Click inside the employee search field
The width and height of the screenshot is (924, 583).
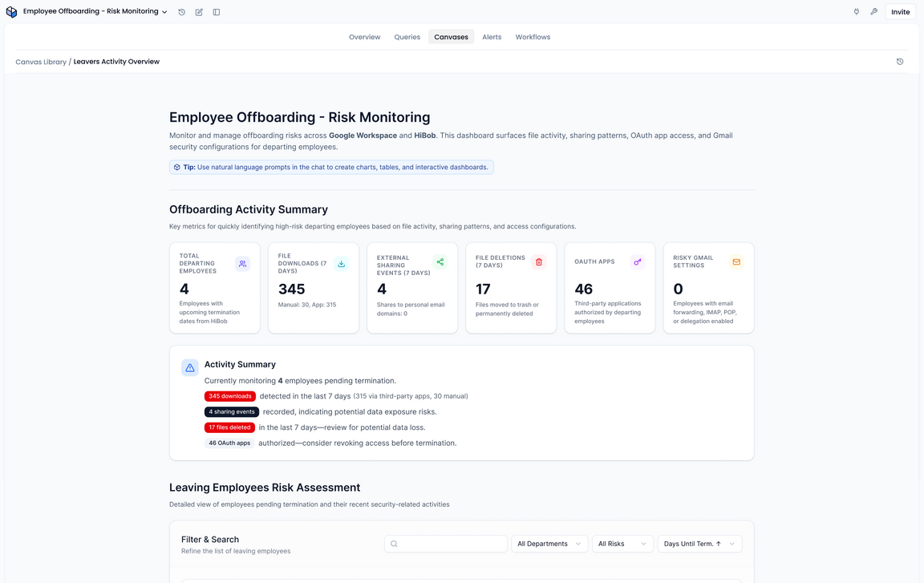pyautogui.click(x=445, y=544)
